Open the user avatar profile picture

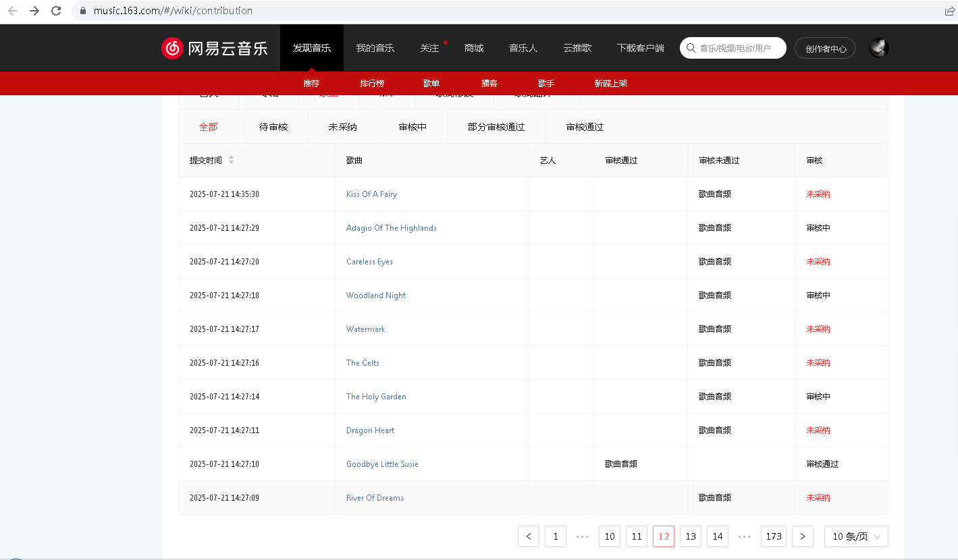point(878,48)
